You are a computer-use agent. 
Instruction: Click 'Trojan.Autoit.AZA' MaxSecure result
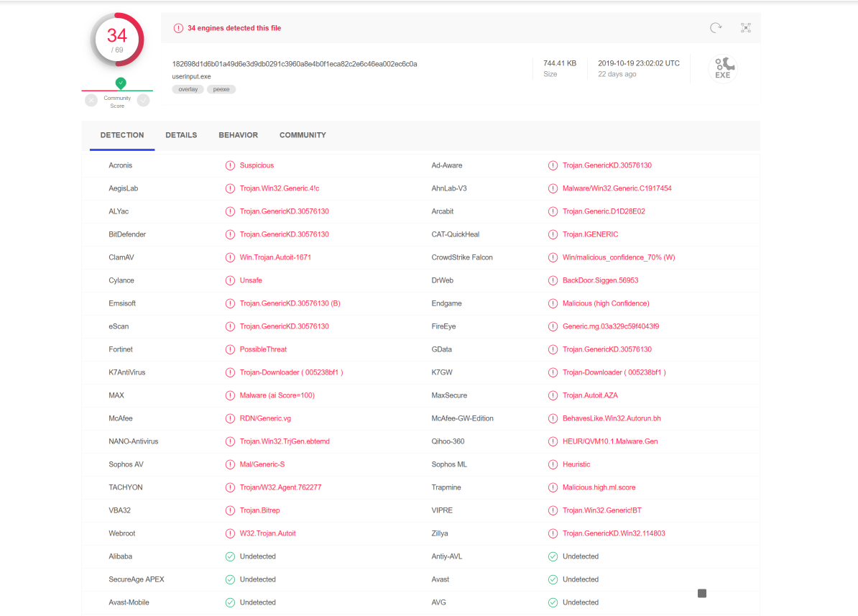590,395
